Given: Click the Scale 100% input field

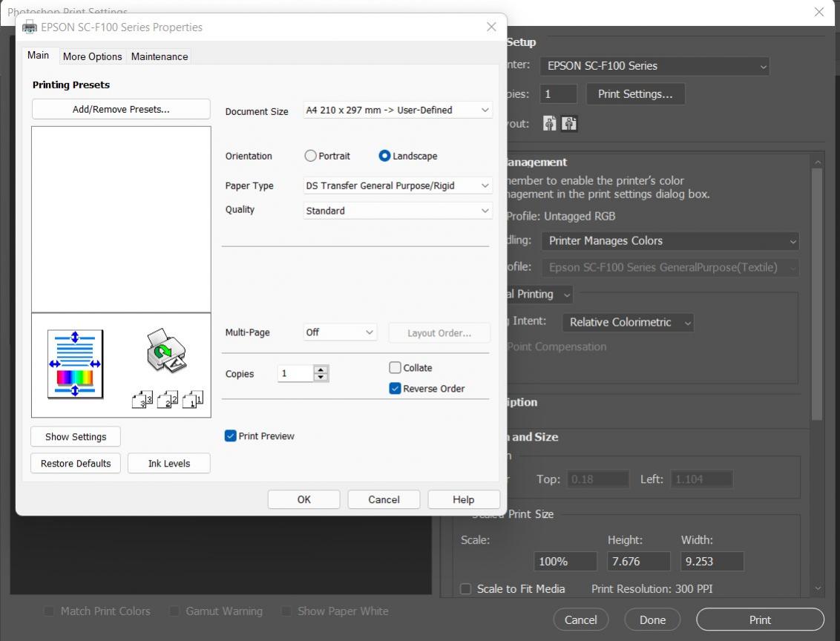Looking at the screenshot, I should point(565,561).
